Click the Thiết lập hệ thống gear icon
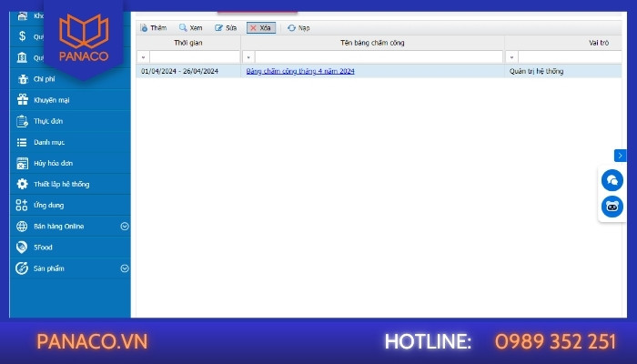The height and width of the screenshot is (364, 637). click(22, 184)
